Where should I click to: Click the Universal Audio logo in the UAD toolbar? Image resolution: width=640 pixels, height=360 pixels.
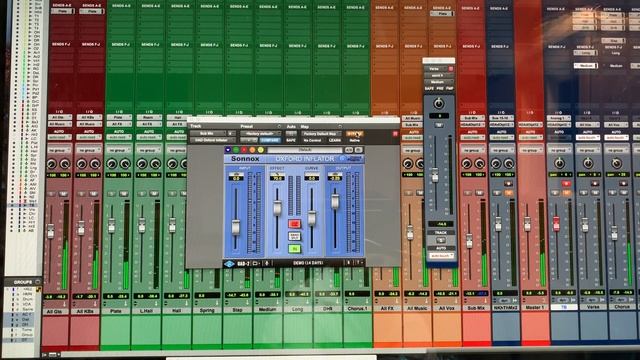click(229, 264)
